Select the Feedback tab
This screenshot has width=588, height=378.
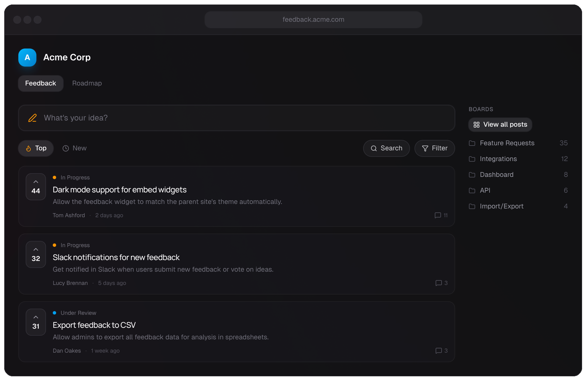point(40,83)
